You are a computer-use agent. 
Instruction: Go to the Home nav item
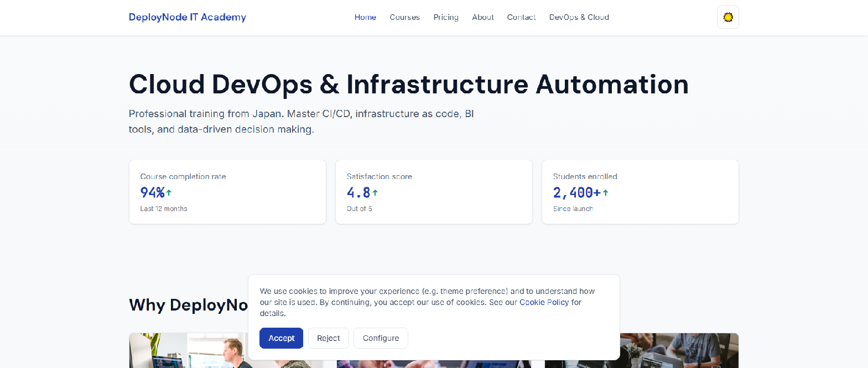pos(365,17)
